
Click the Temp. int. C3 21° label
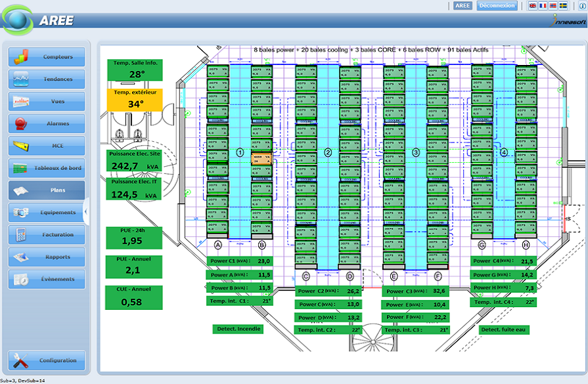click(415, 330)
